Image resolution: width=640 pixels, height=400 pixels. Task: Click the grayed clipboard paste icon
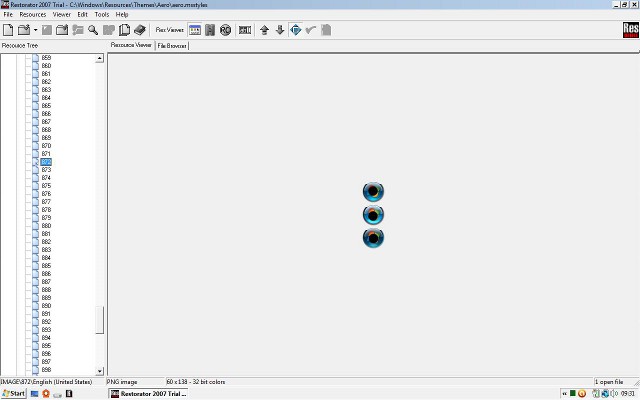[x=326, y=30]
